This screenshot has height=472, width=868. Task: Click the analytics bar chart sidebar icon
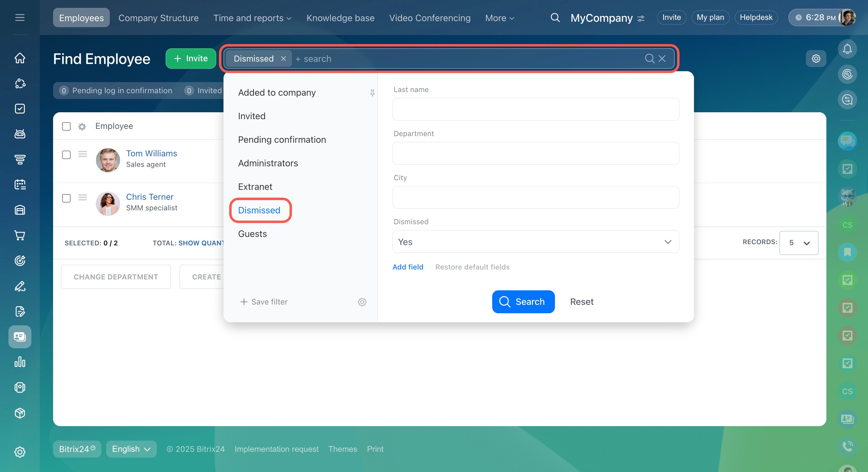tap(20, 362)
